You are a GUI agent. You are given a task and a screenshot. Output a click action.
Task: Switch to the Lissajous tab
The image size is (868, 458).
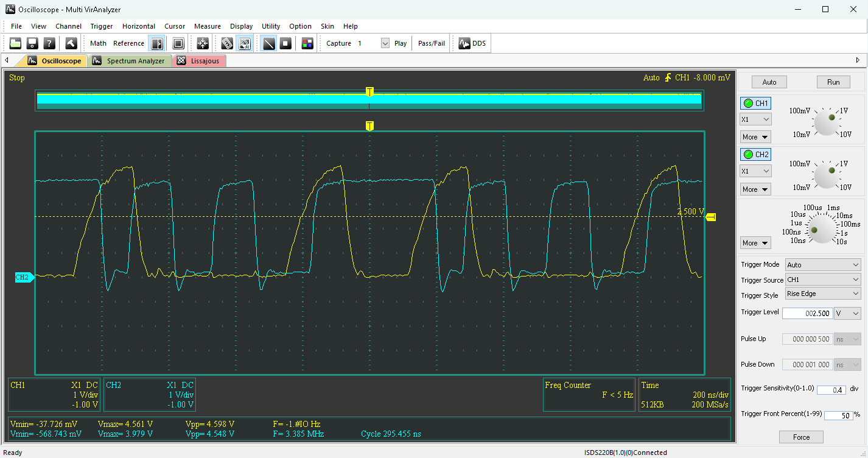200,61
